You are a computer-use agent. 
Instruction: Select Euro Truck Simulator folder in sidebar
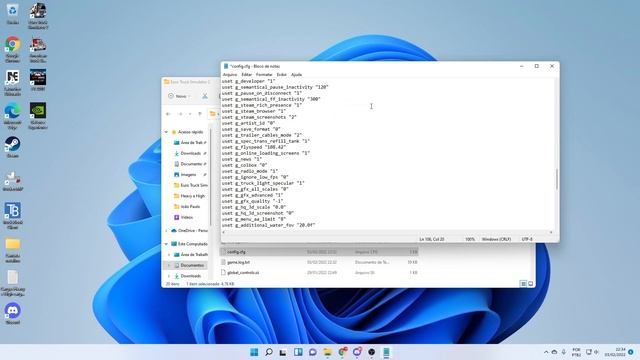pos(190,185)
